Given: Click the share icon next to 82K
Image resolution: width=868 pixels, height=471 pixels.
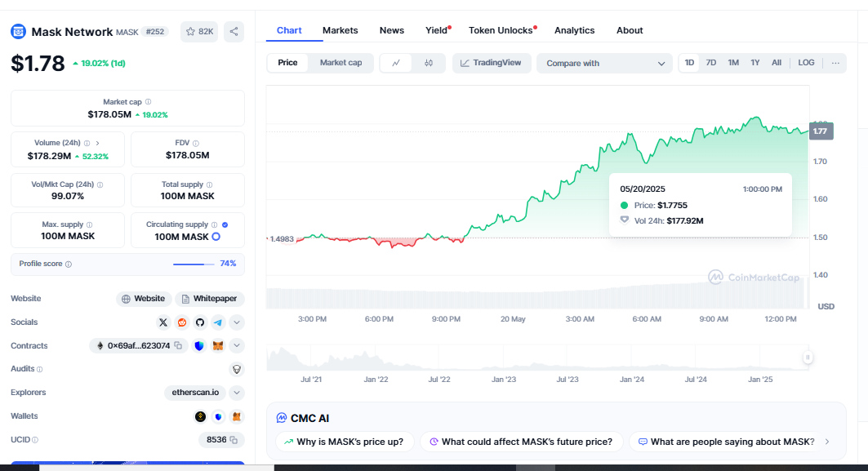Looking at the screenshot, I should (234, 32).
